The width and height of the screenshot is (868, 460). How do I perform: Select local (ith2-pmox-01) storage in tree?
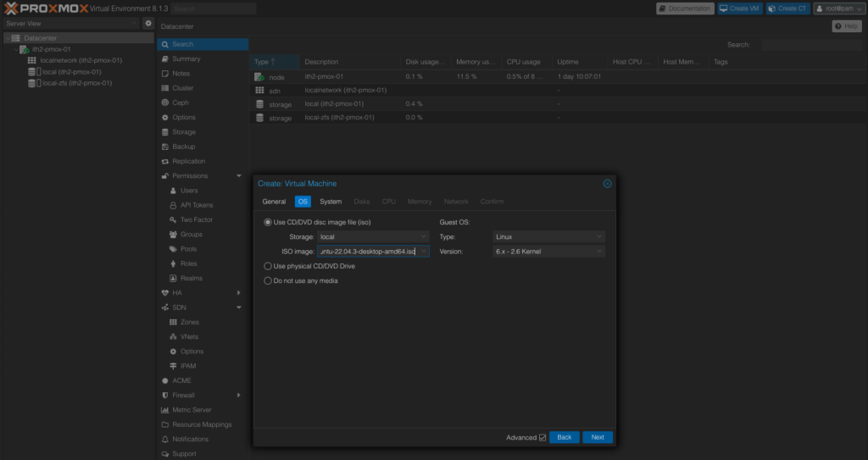tap(71, 72)
